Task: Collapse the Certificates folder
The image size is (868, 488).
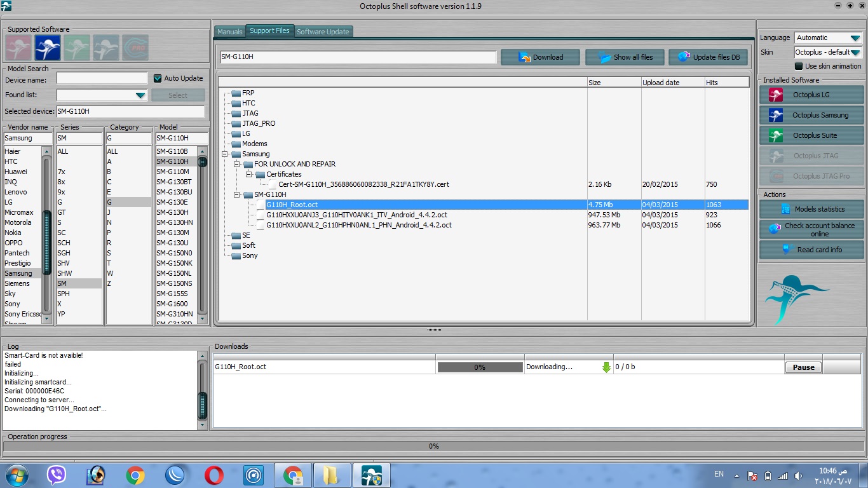Action: (249, 174)
